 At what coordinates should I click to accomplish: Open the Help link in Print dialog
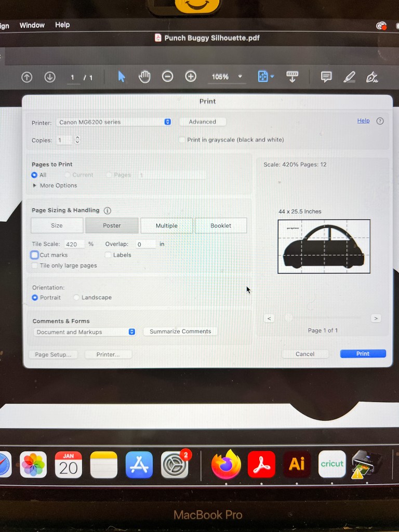[x=363, y=121]
